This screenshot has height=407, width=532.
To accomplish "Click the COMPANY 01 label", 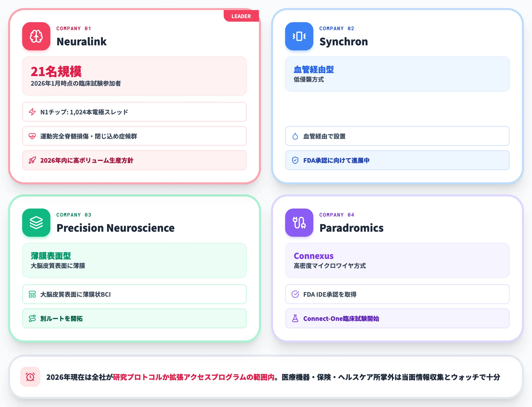I will point(74,28).
